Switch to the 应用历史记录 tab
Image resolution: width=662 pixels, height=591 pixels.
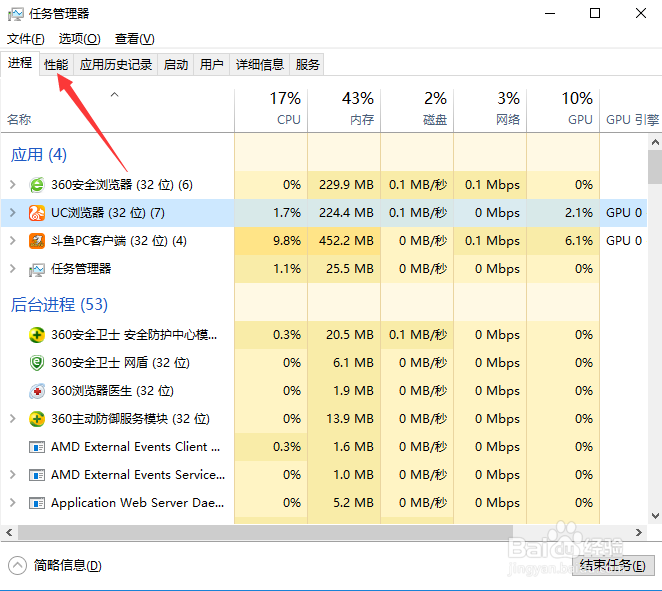point(116,65)
